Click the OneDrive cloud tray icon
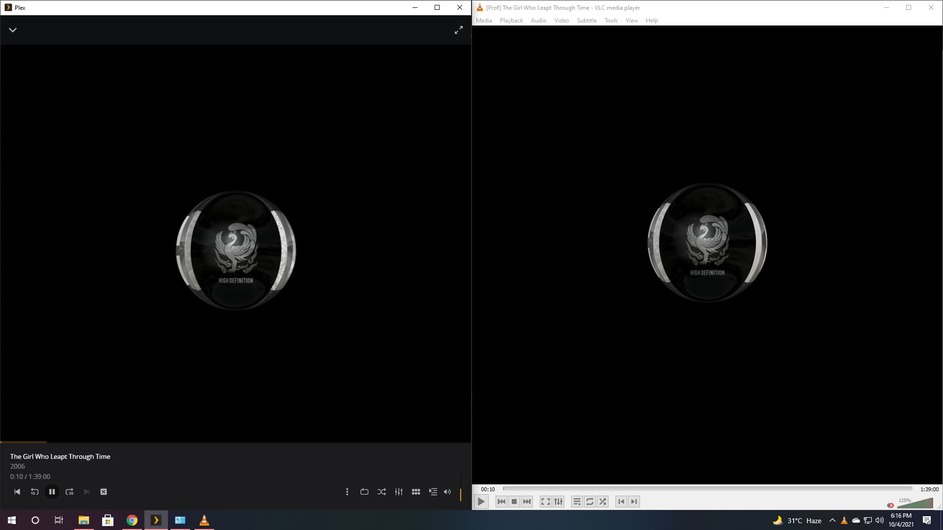Image resolution: width=943 pixels, height=530 pixels. click(856, 520)
